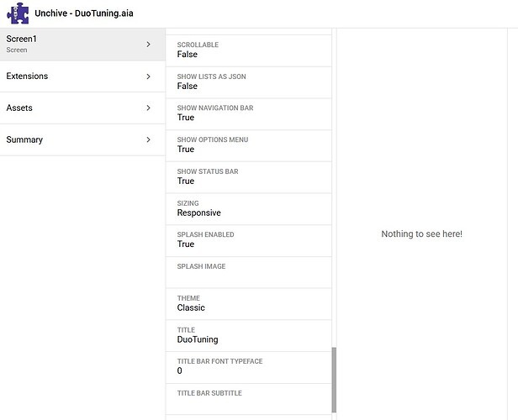Expand the Screen1 chevron arrow
The height and width of the screenshot is (420, 518).
click(x=149, y=45)
